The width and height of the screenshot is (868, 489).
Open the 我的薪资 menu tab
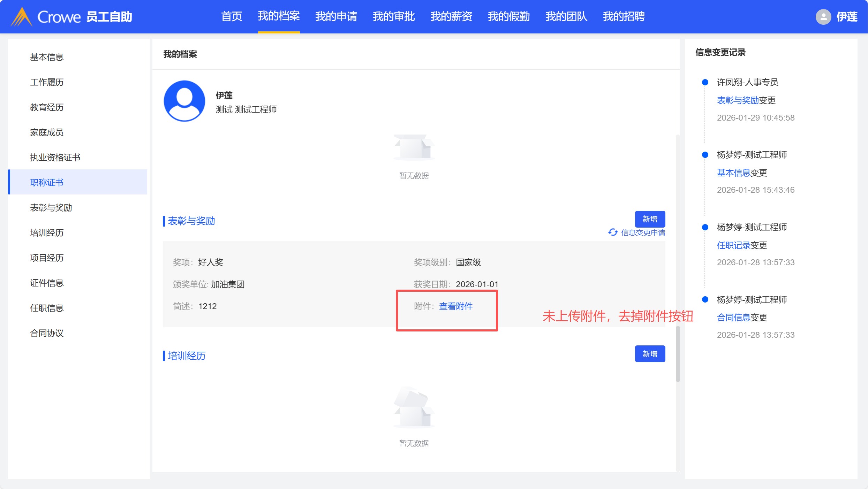(x=451, y=16)
